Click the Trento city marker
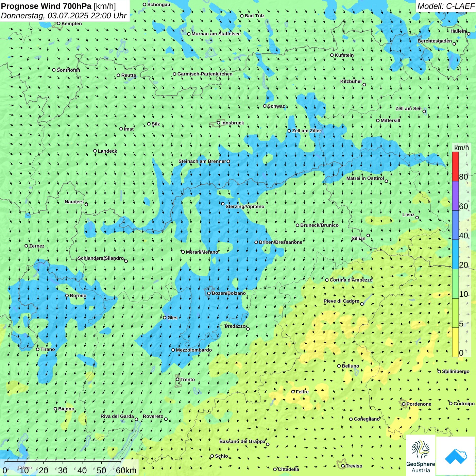 [x=177, y=379]
